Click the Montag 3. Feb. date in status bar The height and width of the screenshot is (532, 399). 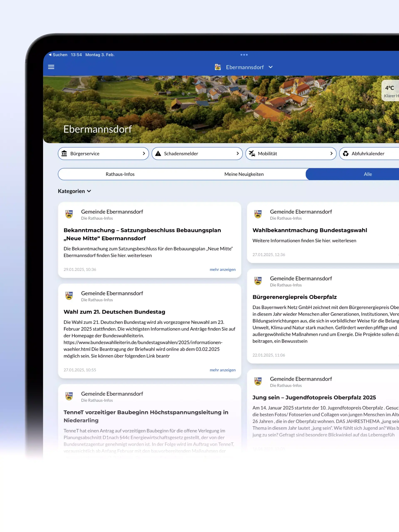coord(100,55)
